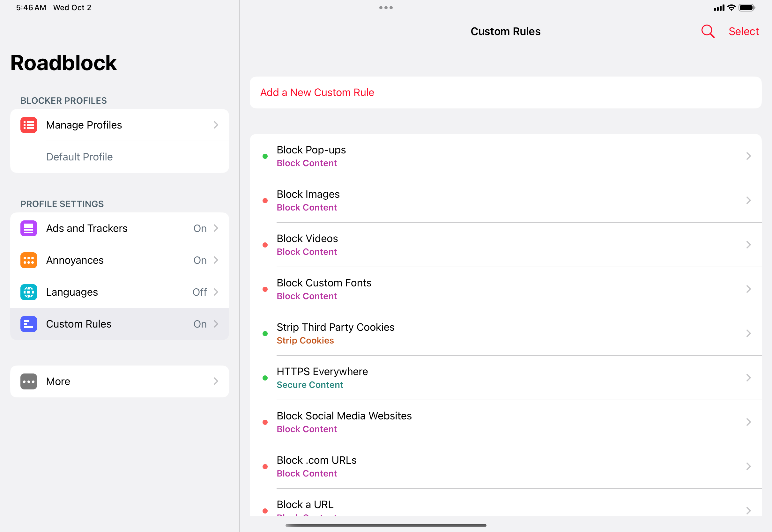Expand Strip Third Party Cookies chevron

point(748,334)
